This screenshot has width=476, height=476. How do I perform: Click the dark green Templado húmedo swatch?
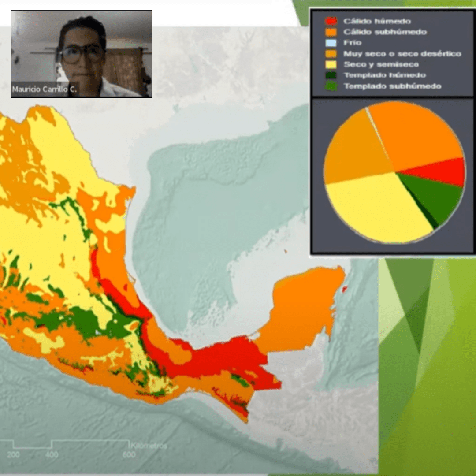click(x=331, y=75)
